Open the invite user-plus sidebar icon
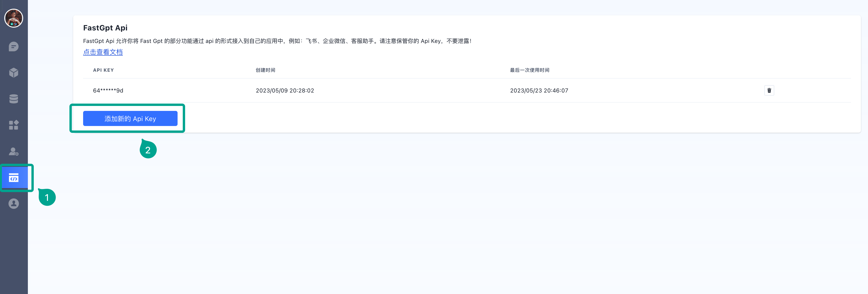Viewport: 868px width, 294px height. tap(13, 151)
